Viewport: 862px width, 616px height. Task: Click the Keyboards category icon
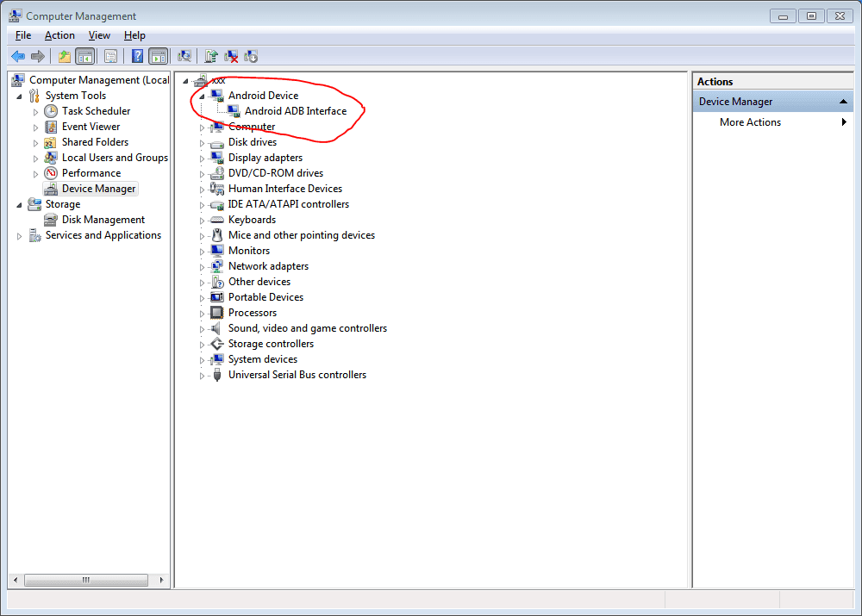click(217, 220)
